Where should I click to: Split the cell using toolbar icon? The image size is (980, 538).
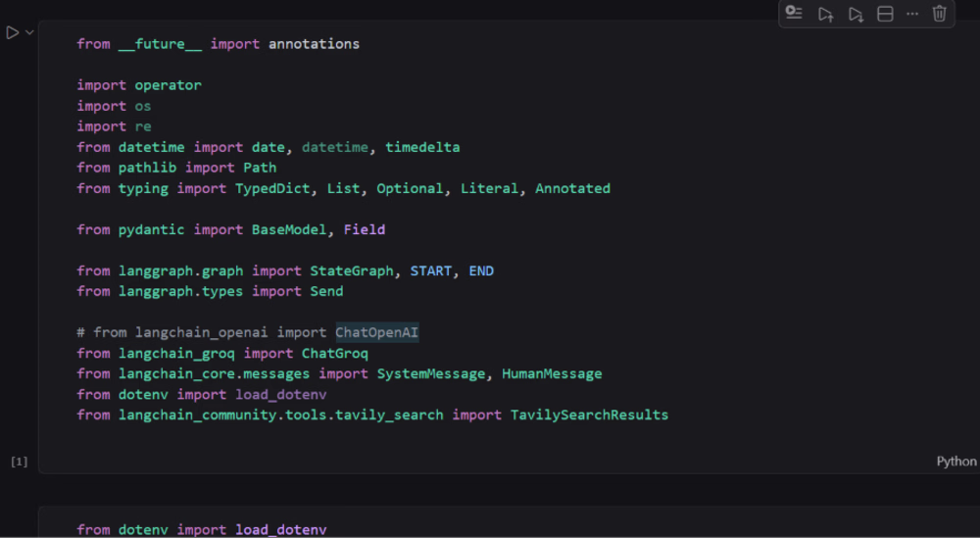tap(885, 14)
